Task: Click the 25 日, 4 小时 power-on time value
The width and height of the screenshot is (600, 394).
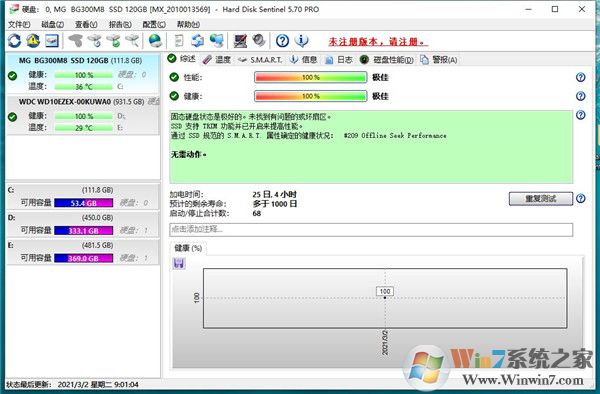Action: pyautogui.click(x=274, y=194)
